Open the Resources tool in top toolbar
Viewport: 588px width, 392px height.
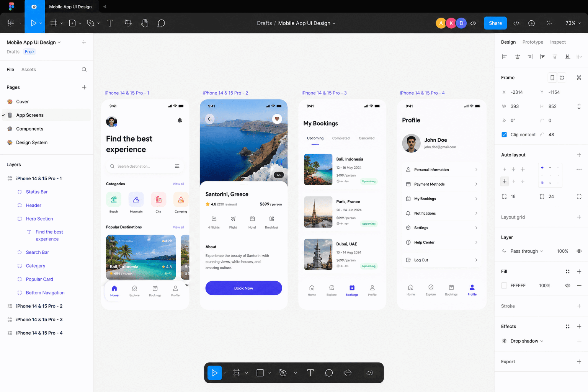[128, 23]
